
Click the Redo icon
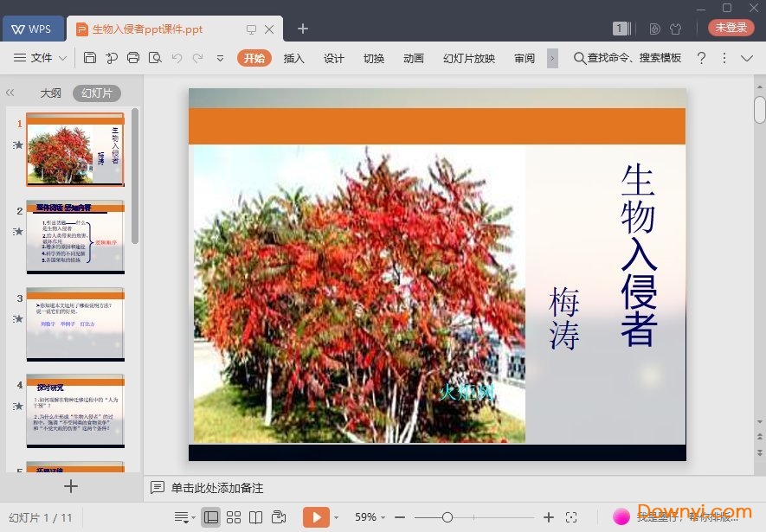click(x=197, y=57)
